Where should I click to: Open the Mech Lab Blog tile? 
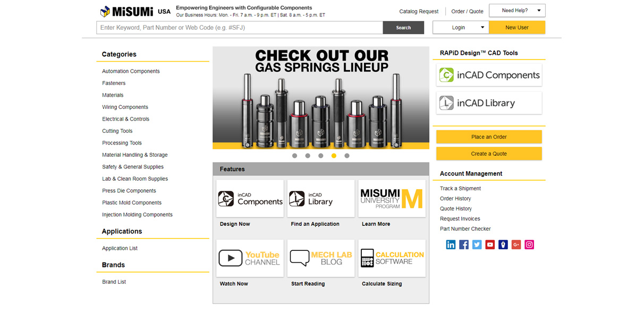[321, 258]
